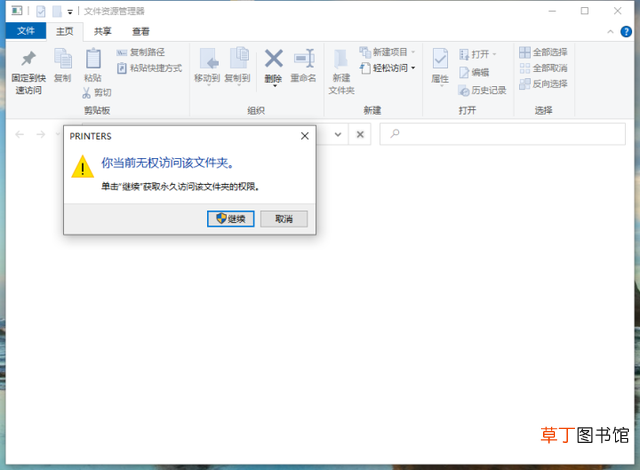Open the Delete (删除) dropdown arrow
This screenshot has width=640, height=470.
click(274, 86)
